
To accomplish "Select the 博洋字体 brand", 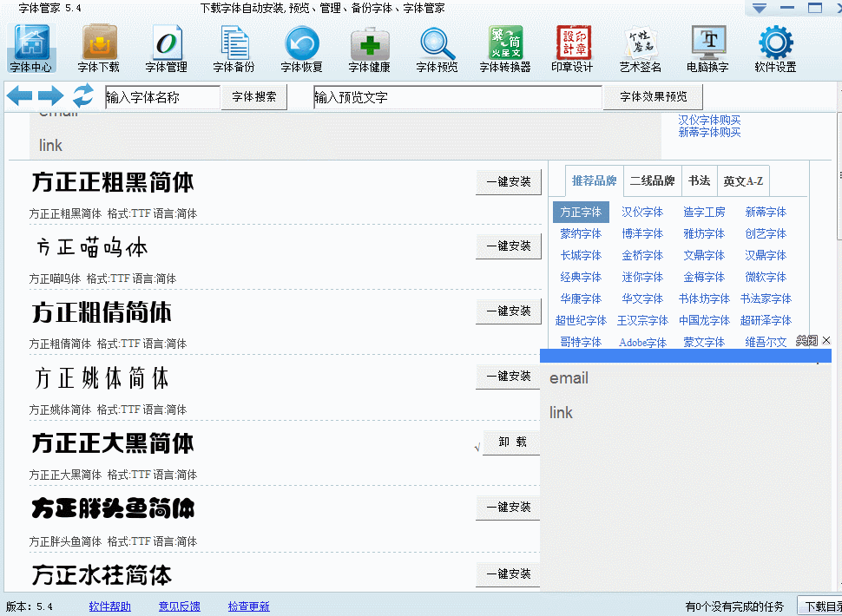I will point(642,234).
